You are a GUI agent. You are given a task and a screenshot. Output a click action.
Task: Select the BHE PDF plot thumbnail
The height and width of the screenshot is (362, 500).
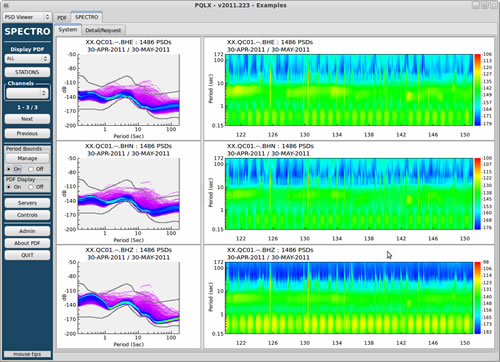click(x=129, y=89)
